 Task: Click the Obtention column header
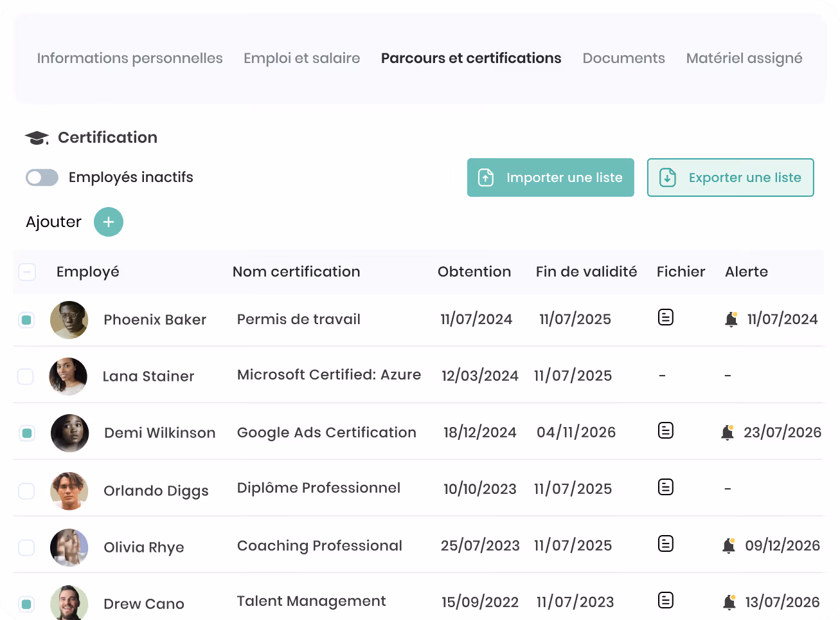[x=474, y=272]
